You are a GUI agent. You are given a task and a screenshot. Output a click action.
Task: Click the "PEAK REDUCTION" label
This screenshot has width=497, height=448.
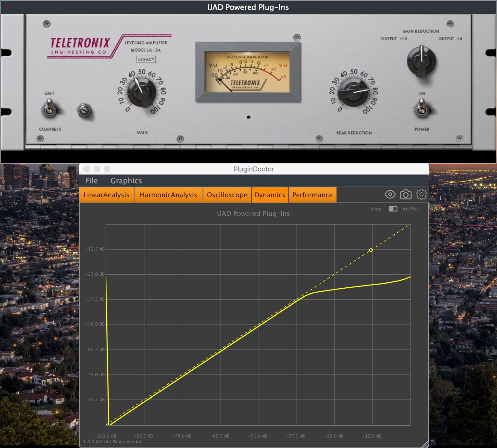pyautogui.click(x=354, y=133)
